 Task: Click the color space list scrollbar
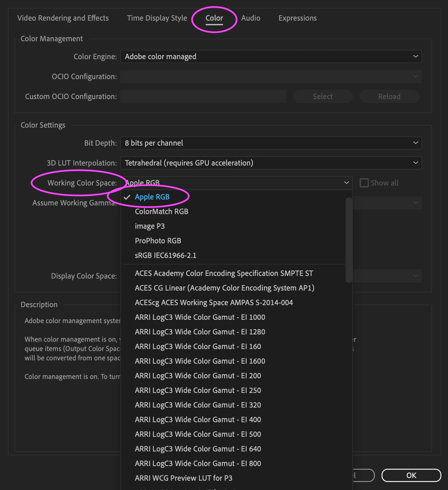coord(349,240)
